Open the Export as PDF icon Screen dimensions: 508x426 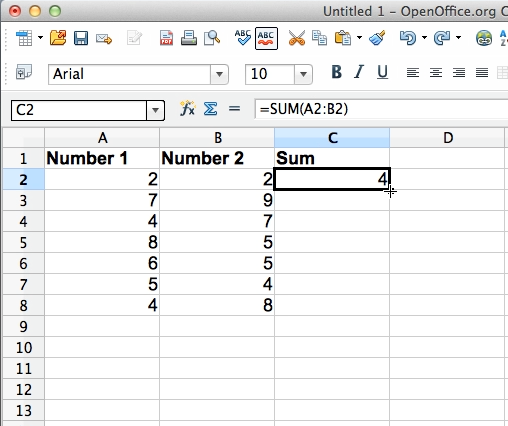pos(166,38)
